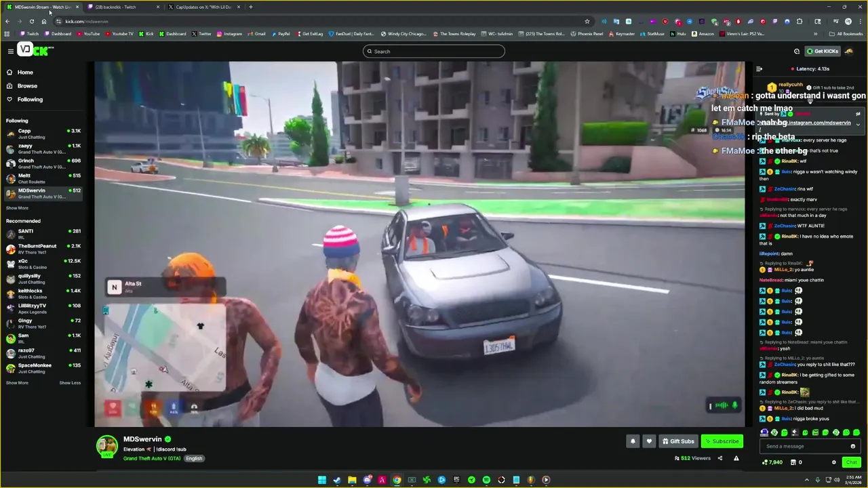This screenshot has width=868, height=488.
Task: Report stream using warning triangle icon
Action: (x=736, y=458)
